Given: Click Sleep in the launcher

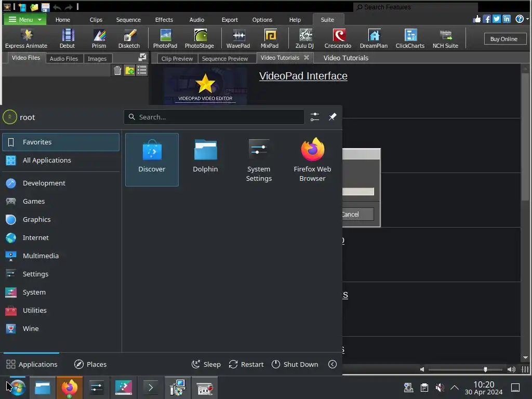Looking at the screenshot, I should point(206,364).
